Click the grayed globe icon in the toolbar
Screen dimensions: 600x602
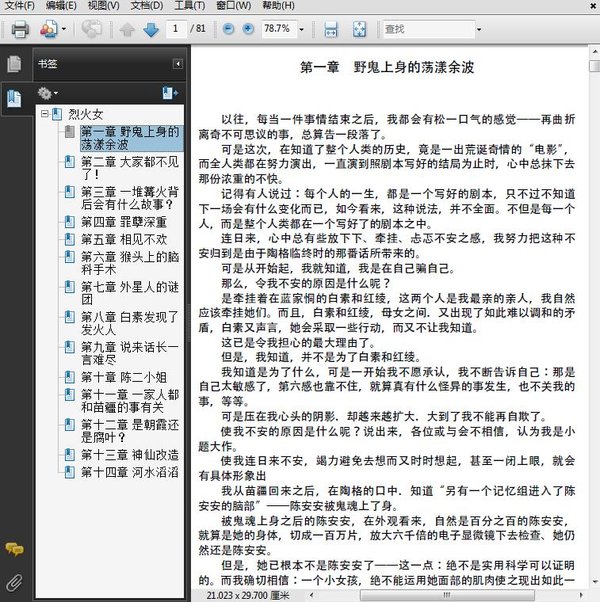92,29
